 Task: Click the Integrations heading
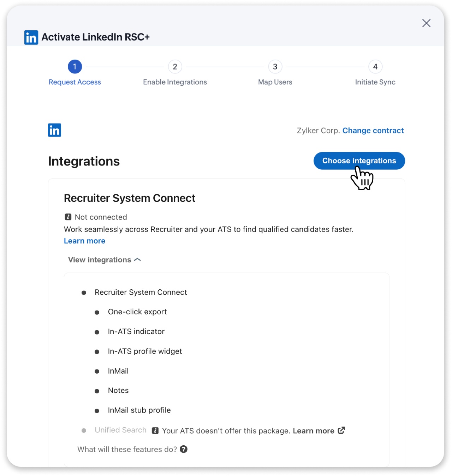point(84,161)
